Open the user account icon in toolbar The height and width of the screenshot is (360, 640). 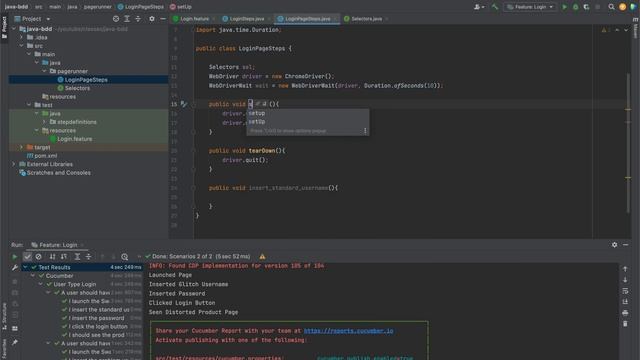coord(478,7)
